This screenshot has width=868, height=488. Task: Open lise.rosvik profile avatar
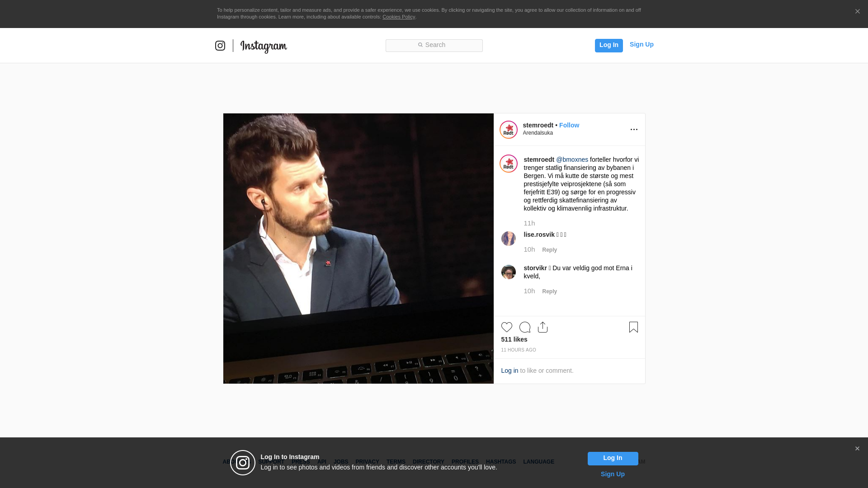509,239
